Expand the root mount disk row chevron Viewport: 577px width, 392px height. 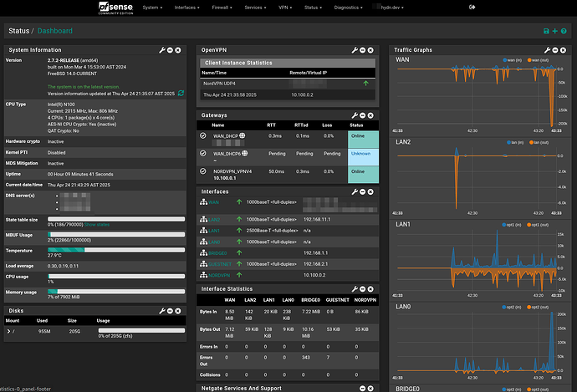pos(8,331)
